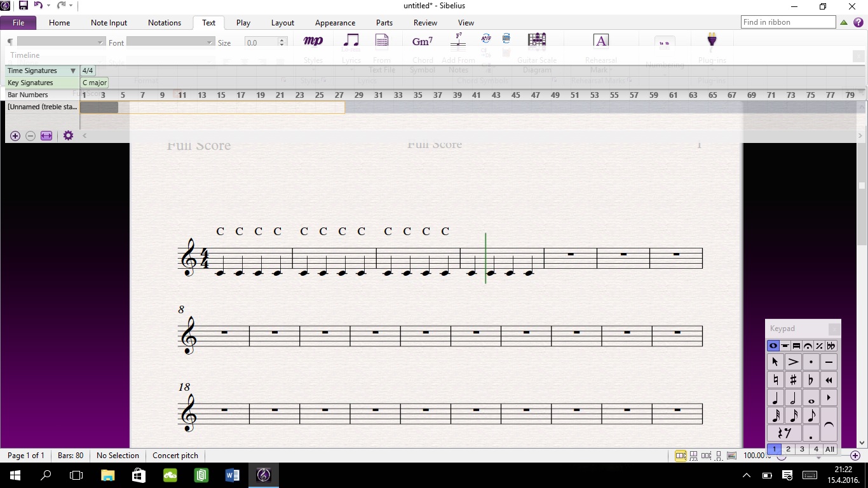Switch to Keypad double-flat accidentals layout
The width and height of the screenshot is (868, 488).
click(831, 346)
